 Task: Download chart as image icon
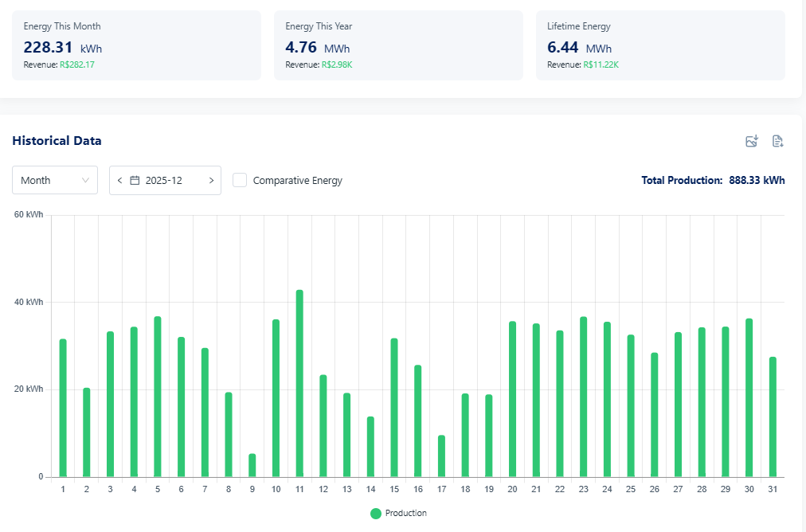752,141
